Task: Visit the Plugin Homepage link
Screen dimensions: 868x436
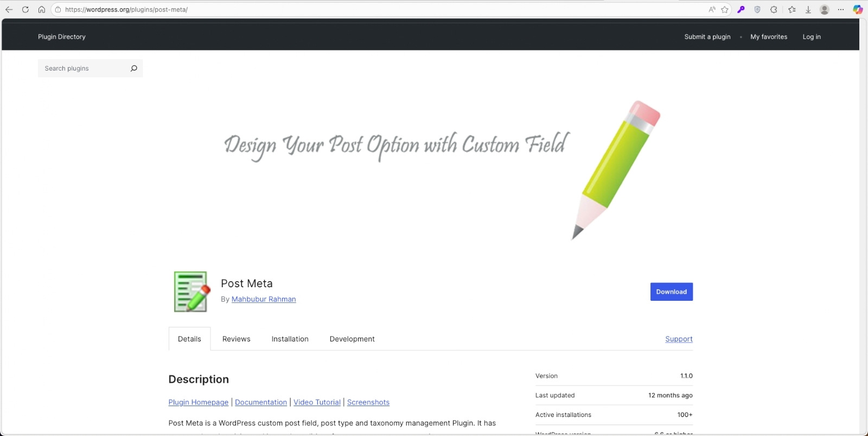Action: coord(199,402)
